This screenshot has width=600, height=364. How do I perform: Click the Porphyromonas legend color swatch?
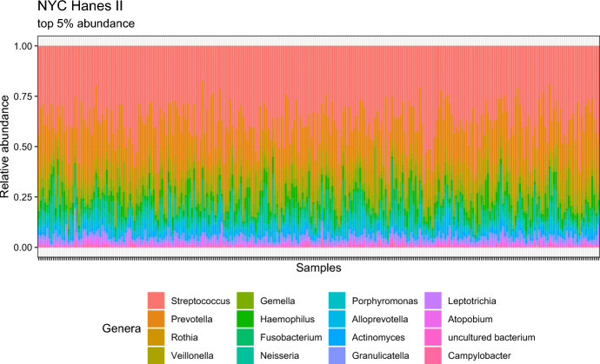(337, 301)
